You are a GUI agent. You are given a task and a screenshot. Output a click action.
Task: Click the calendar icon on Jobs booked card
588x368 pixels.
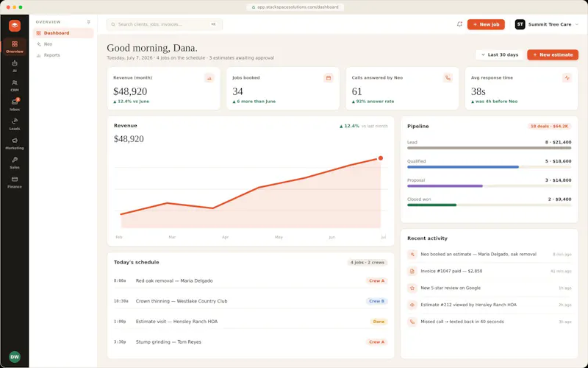point(329,78)
